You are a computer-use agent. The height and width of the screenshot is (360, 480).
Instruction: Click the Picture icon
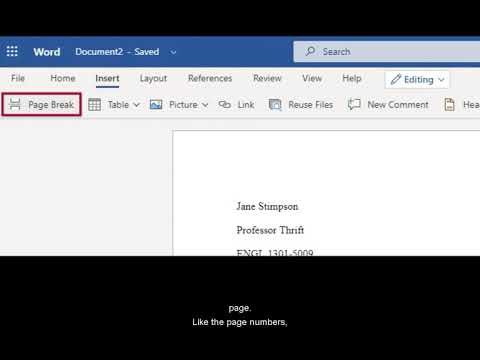tap(156, 105)
